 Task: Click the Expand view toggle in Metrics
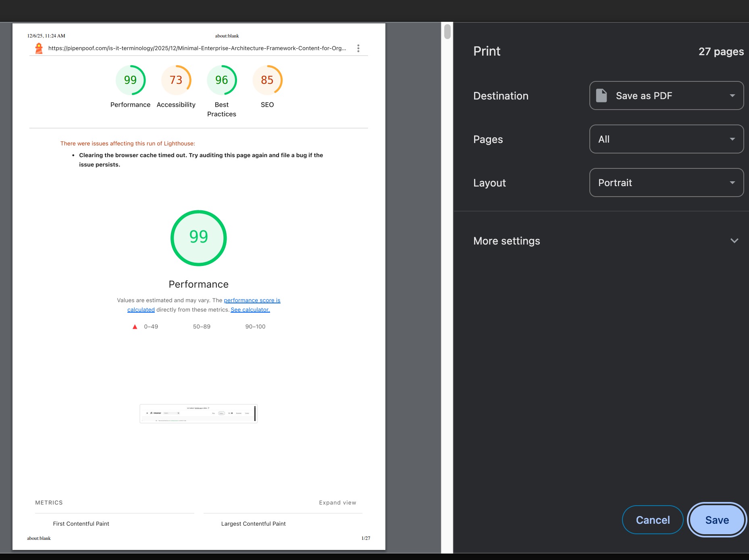[337, 503]
